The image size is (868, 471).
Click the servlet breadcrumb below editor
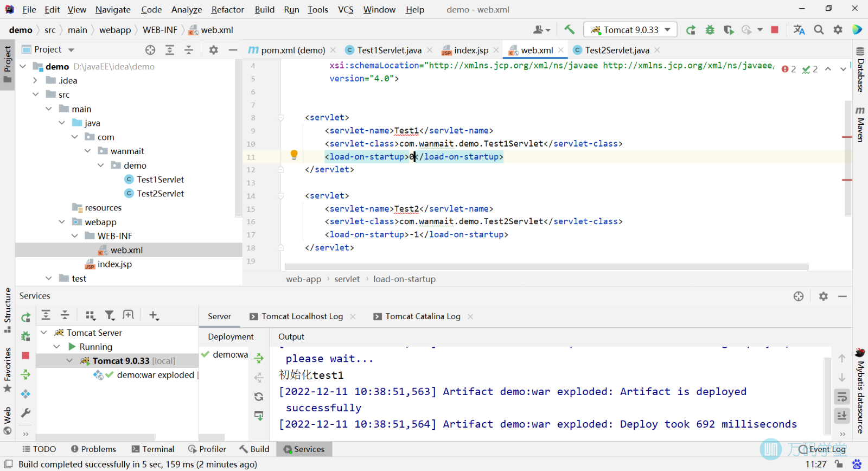[347, 279]
